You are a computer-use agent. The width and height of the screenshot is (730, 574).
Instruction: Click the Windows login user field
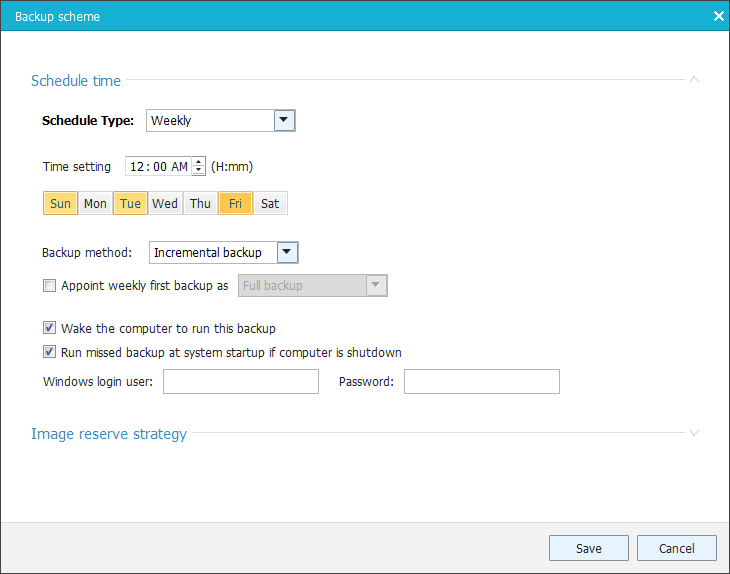point(240,382)
